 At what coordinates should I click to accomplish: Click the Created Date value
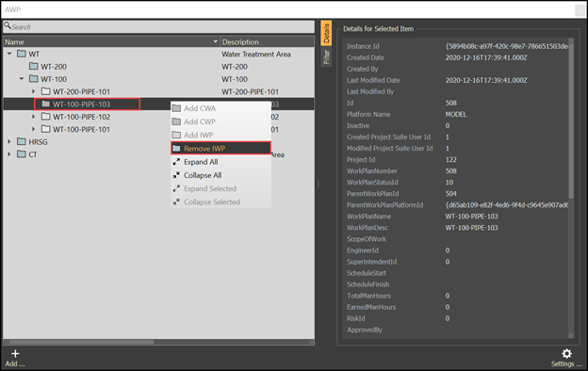[486, 57]
